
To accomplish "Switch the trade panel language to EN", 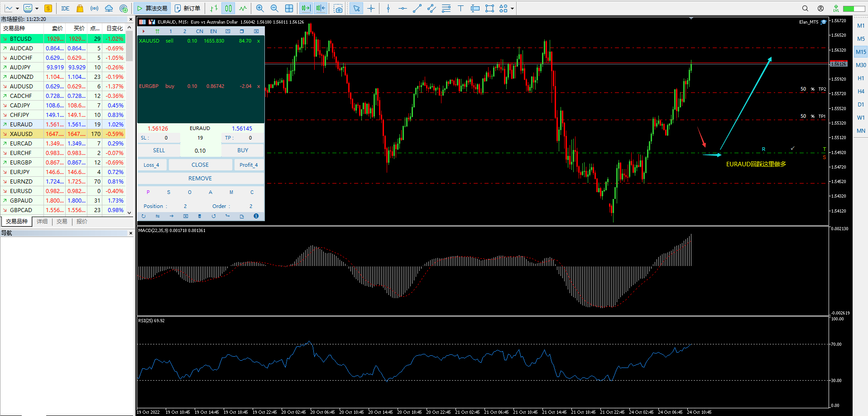I will pos(213,31).
